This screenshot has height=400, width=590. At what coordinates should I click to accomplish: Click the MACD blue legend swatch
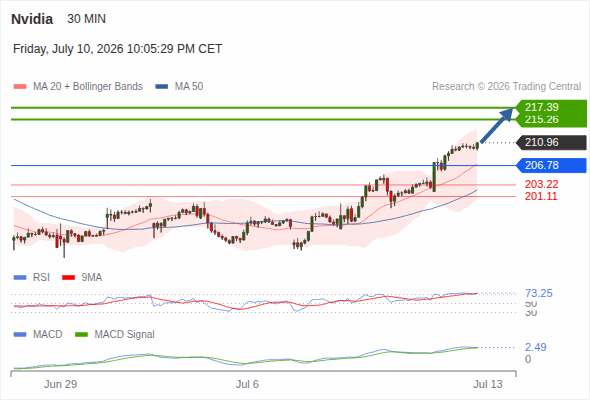20,334
